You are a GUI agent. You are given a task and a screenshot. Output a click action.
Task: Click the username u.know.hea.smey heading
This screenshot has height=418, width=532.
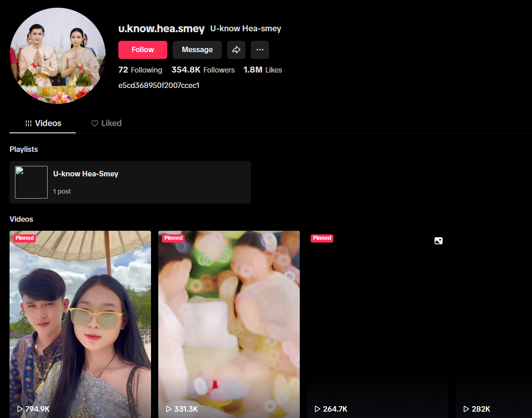click(x=161, y=29)
